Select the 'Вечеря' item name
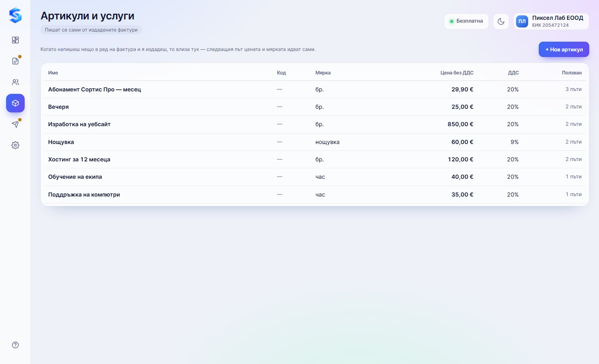Screen dimensions: 599x364 (x=58, y=107)
